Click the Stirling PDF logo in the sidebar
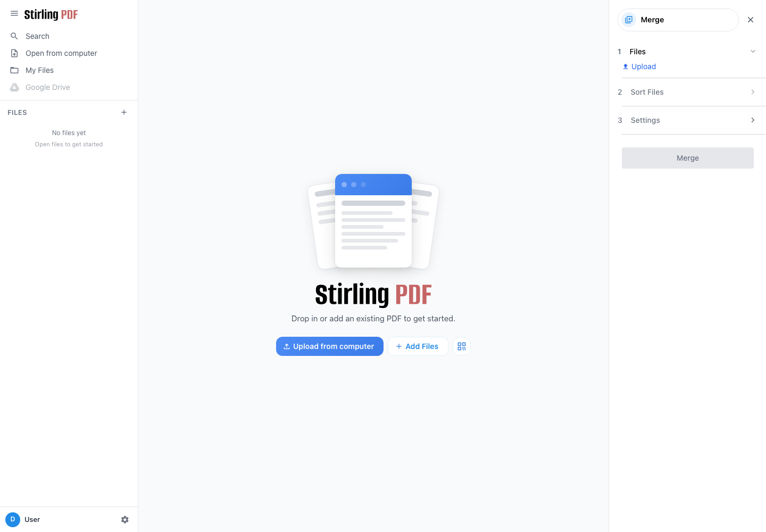The height and width of the screenshot is (532, 766). 51,14
